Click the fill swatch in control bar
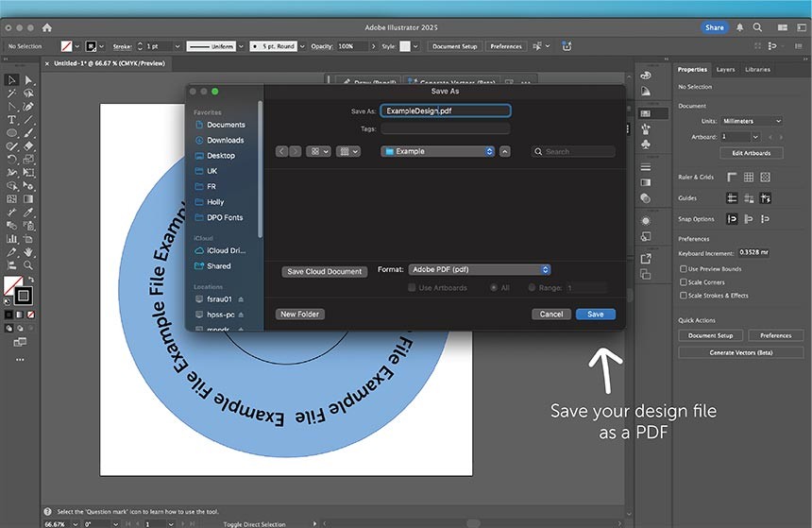Viewport: 812px width, 528px height. (x=66, y=46)
